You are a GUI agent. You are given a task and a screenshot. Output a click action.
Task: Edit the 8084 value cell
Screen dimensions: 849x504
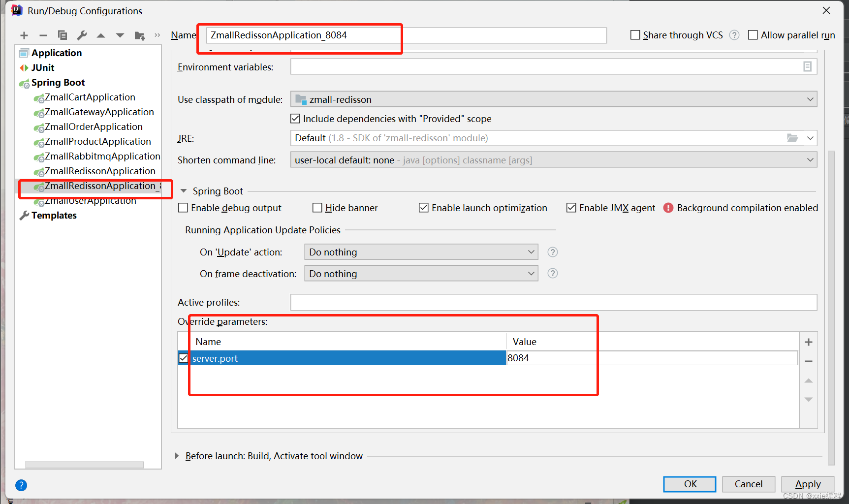pos(652,358)
